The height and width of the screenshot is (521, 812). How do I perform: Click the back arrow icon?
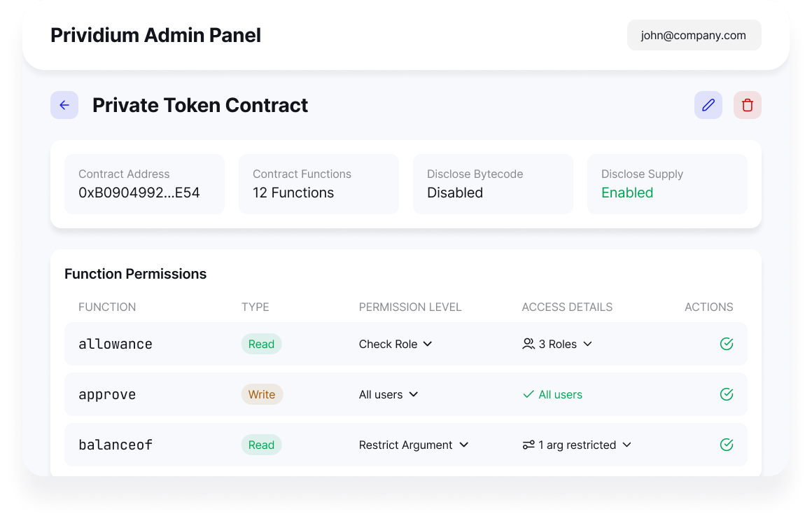pyautogui.click(x=64, y=105)
